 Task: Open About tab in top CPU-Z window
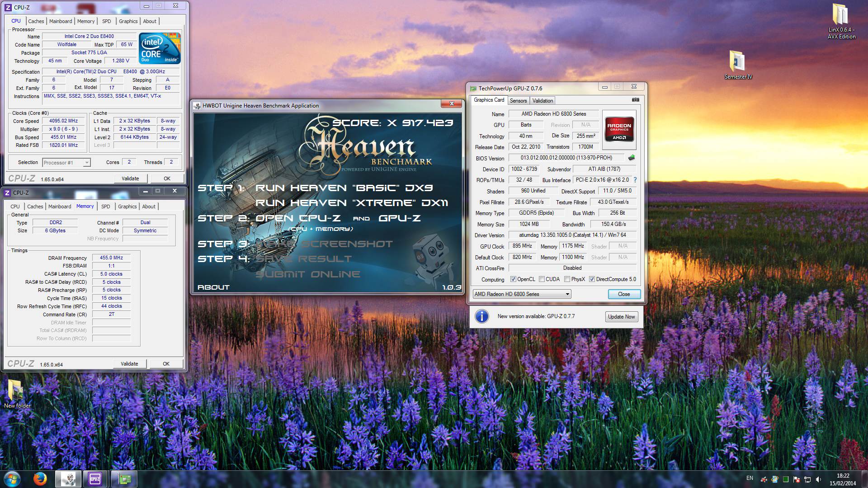150,21
